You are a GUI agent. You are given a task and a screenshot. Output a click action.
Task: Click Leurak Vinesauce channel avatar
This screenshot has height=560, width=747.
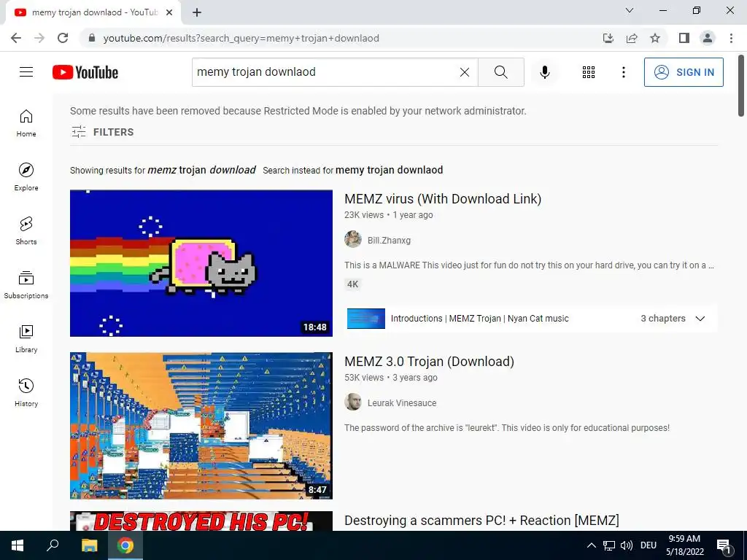pyautogui.click(x=353, y=402)
